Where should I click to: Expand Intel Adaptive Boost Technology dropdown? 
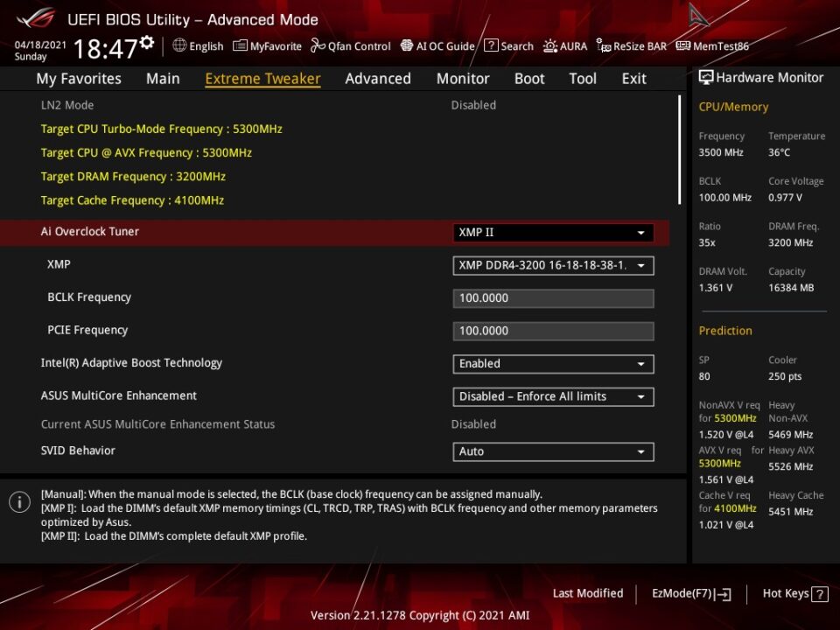pos(553,364)
